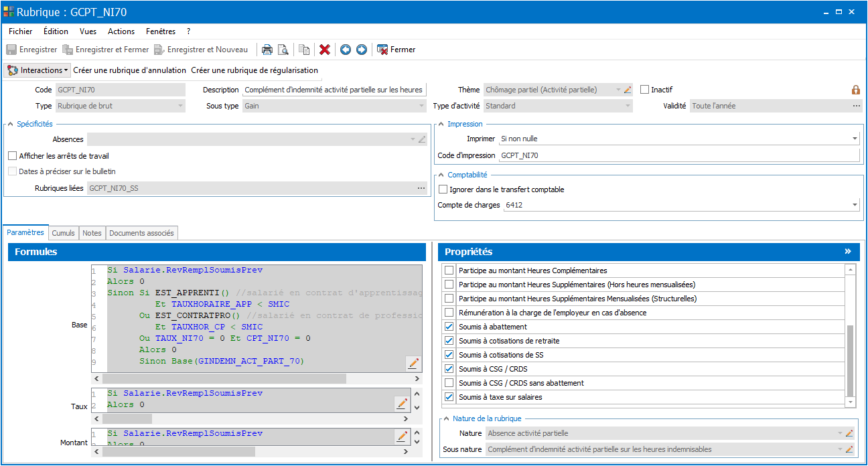This screenshot has height=466, width=868.
Task: Go to previous record with the left arrow
Action: point(346,50)
